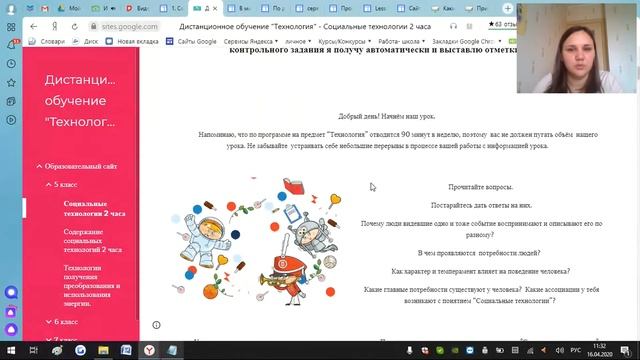Screen dimensions: 640x360
Task: Open the star reviews badge in the address bar
Action: (x=502, y=24)
